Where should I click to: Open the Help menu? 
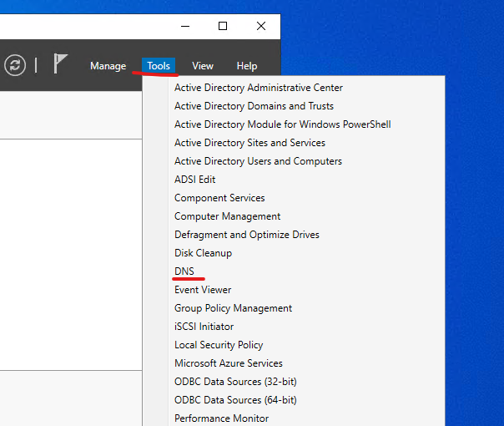(247, 66)
